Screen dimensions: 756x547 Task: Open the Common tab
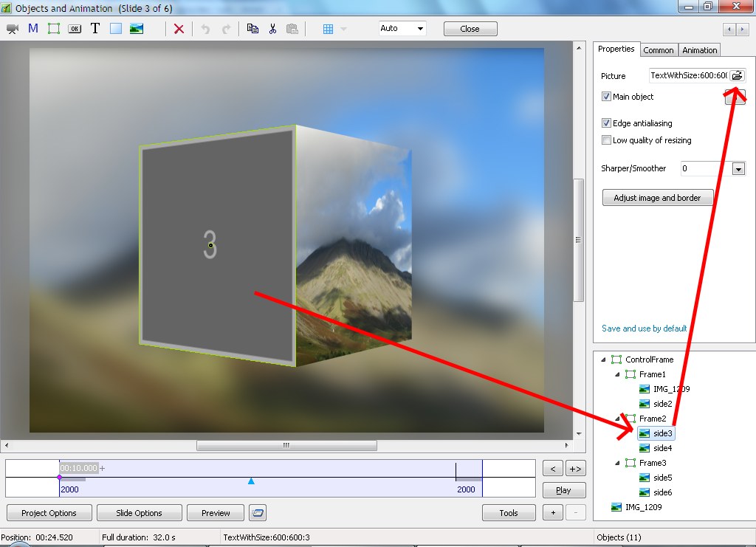point(658,50)
